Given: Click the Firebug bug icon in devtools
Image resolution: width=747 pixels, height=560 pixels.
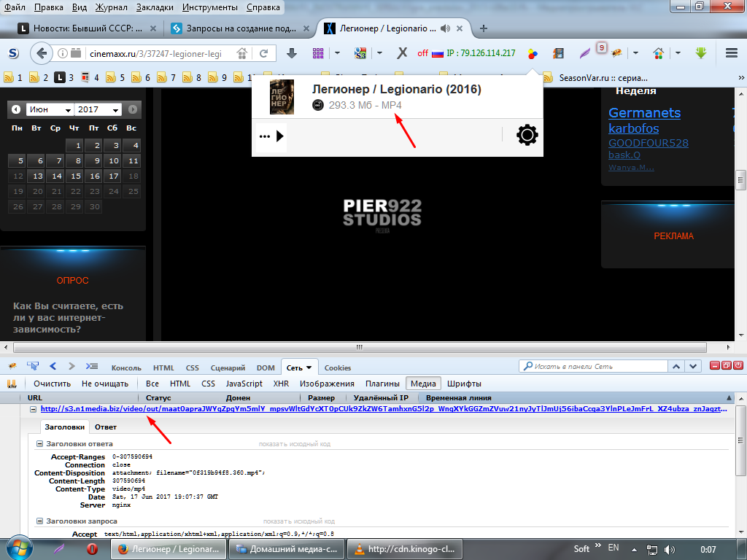Looking at the screenshot, I should pos(12,367).
